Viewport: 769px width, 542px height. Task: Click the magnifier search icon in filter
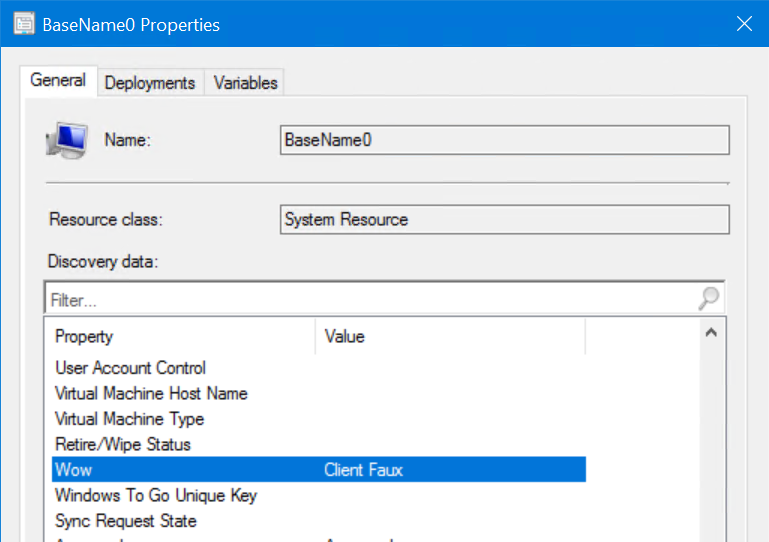click(708, 299)
